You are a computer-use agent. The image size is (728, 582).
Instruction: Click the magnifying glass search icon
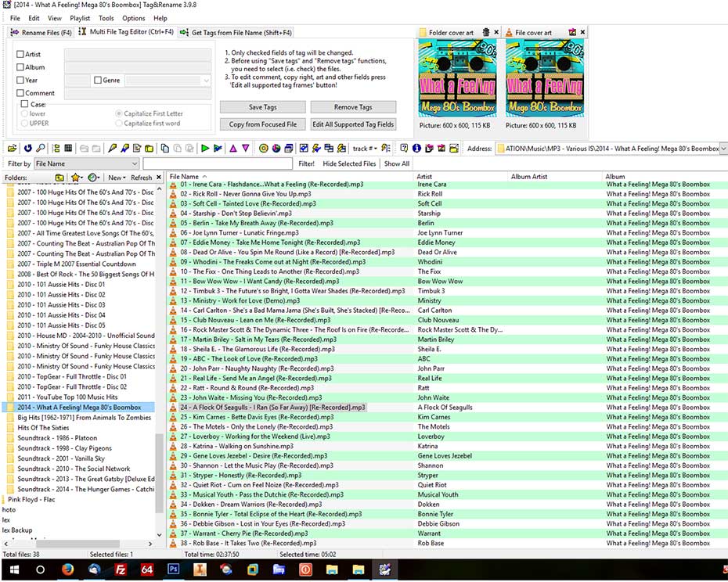coord(41,148)
